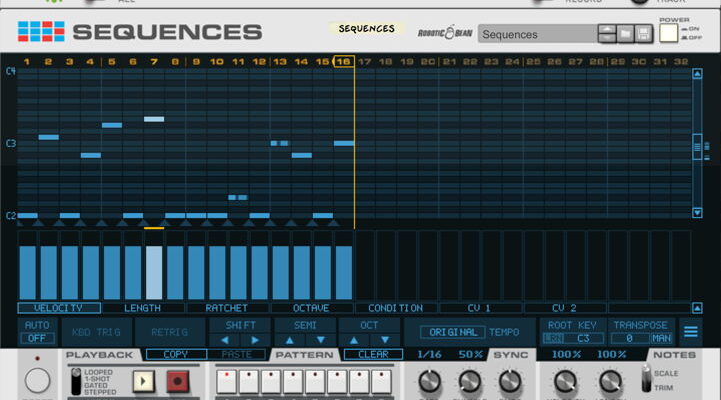Switch to the Condition lane tab
Viewport: 721px width, 400px height.
point(395,308)
